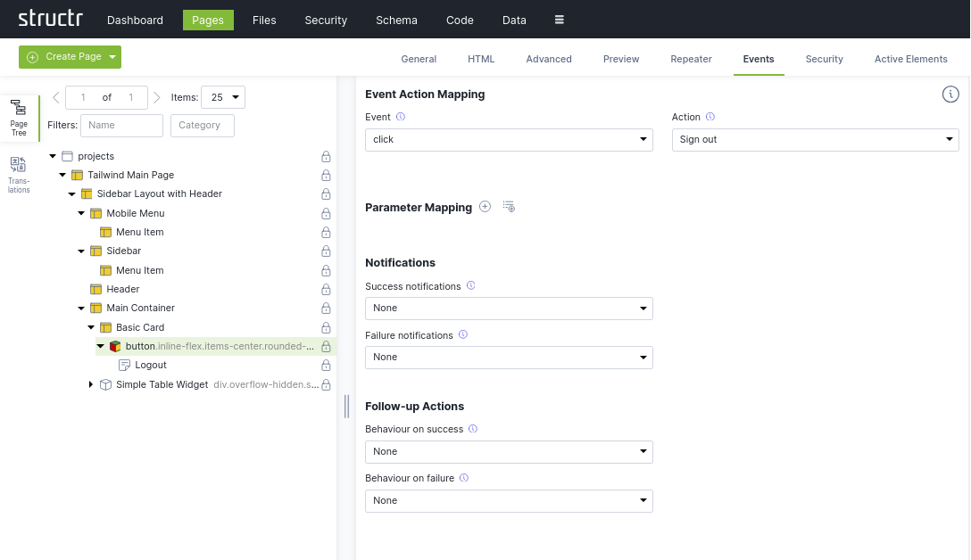Click the Name filter input field
Screen dimensions: 971x560
(x=121, y=126)
